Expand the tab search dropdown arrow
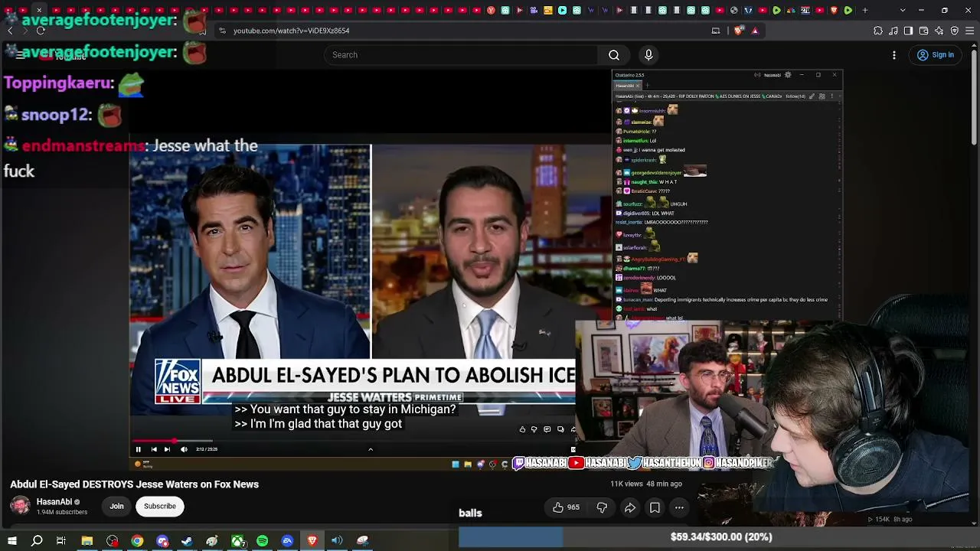The image size is (980, 551). point(903,10)
